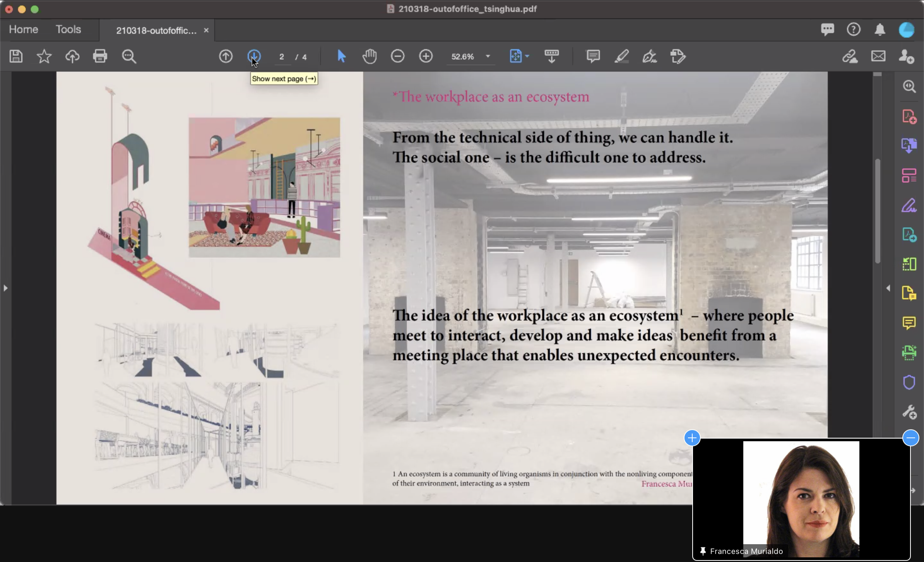Open the chat messages bubble icon
Image resolution: width=924 pixels, height=562 pixels.
[828, 30]
